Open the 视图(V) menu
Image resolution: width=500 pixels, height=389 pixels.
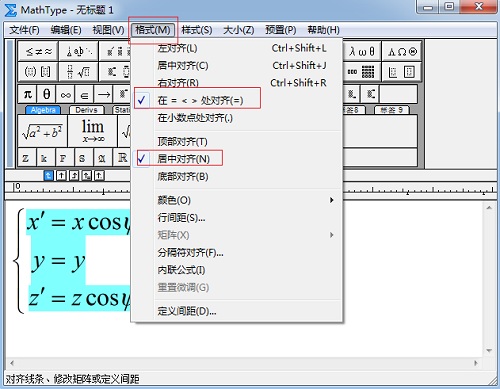pyautogui.click(x=108, y=30)
